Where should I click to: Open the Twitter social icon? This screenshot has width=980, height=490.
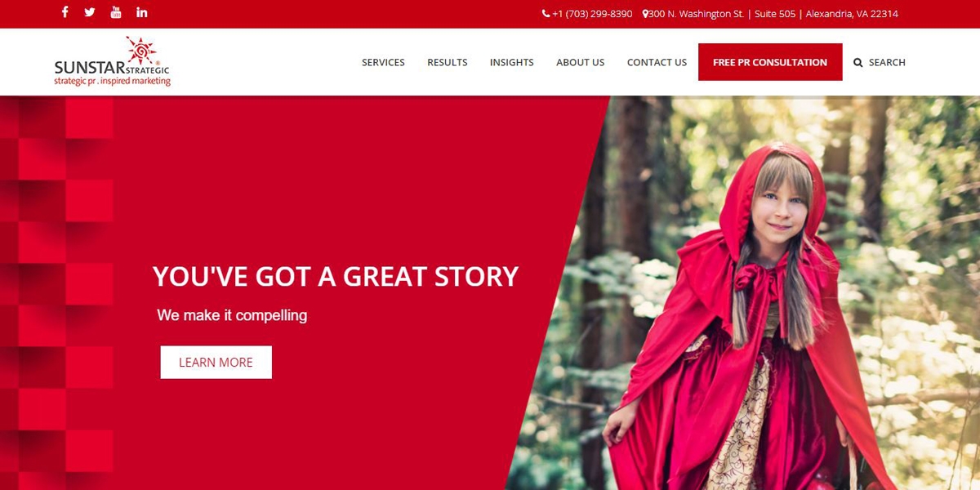90,12
